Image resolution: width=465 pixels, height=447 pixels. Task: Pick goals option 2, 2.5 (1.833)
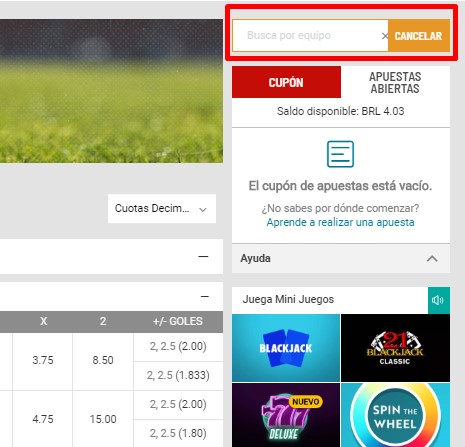point(178,376)
